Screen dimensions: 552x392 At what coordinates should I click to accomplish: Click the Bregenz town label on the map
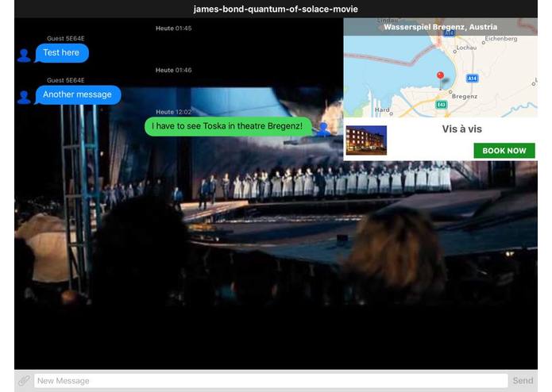465,96
